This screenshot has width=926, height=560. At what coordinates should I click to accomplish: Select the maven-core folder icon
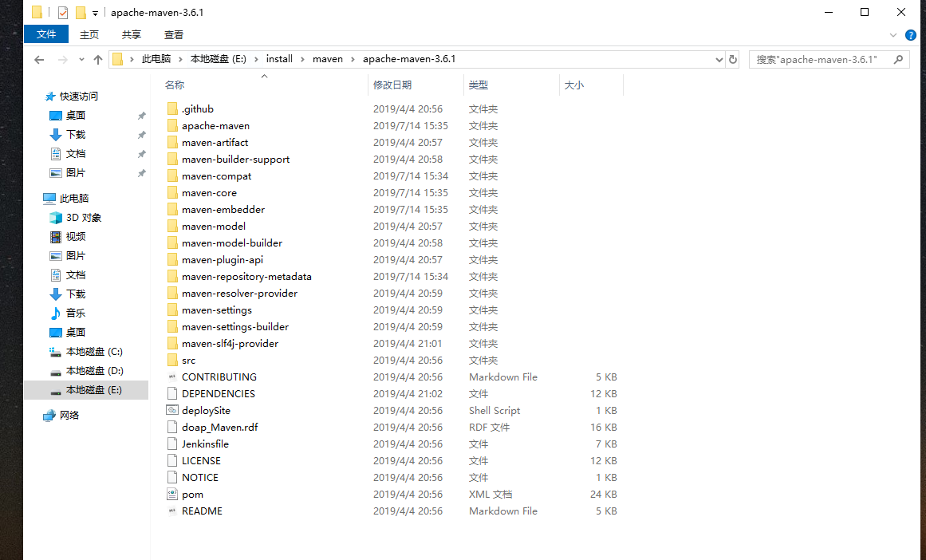172,192
